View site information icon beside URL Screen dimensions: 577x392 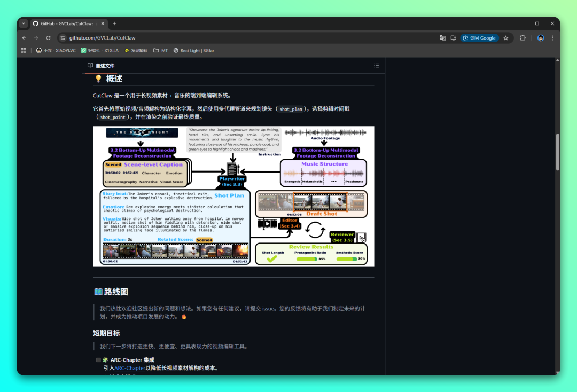click(x=63, y=38)
